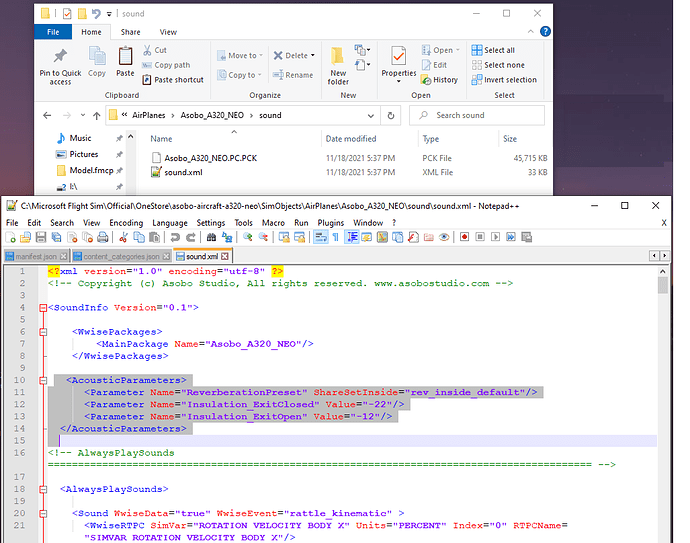This screenshot has width=690, height=543.
Task: Click the Function List toolbar icon
Action: tap(413, 238)
